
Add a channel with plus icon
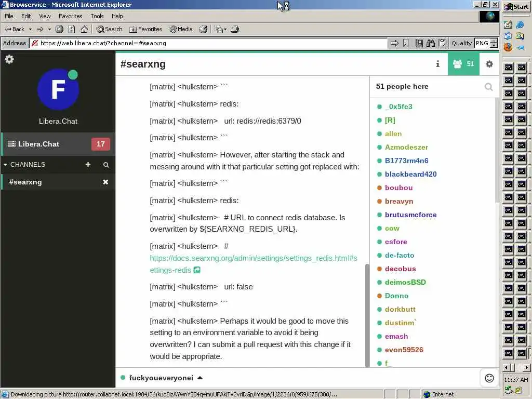[x=88, y=165]
